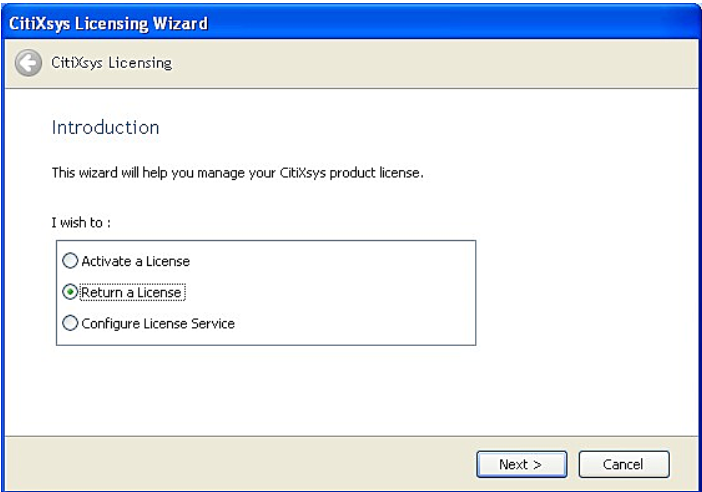This screenshot has width=702, height=492.
Task: Click the Cancel button
Action: pyautogui.click(x=624, y=464)
